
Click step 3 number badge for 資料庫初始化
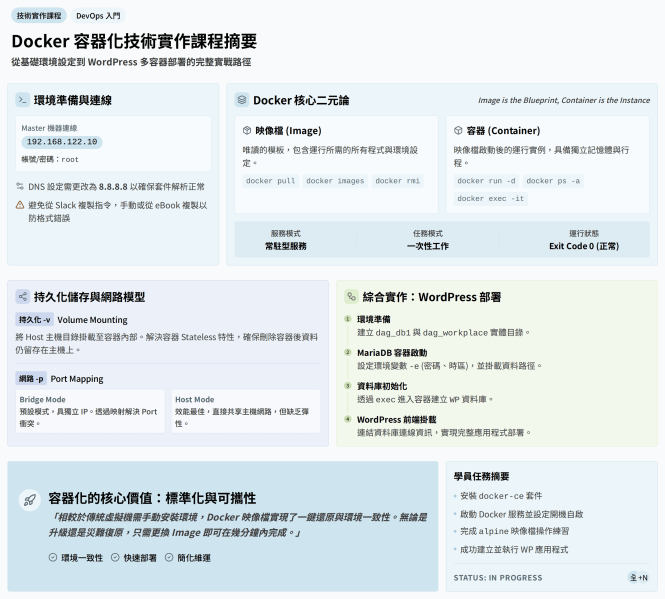coord(348,386)
